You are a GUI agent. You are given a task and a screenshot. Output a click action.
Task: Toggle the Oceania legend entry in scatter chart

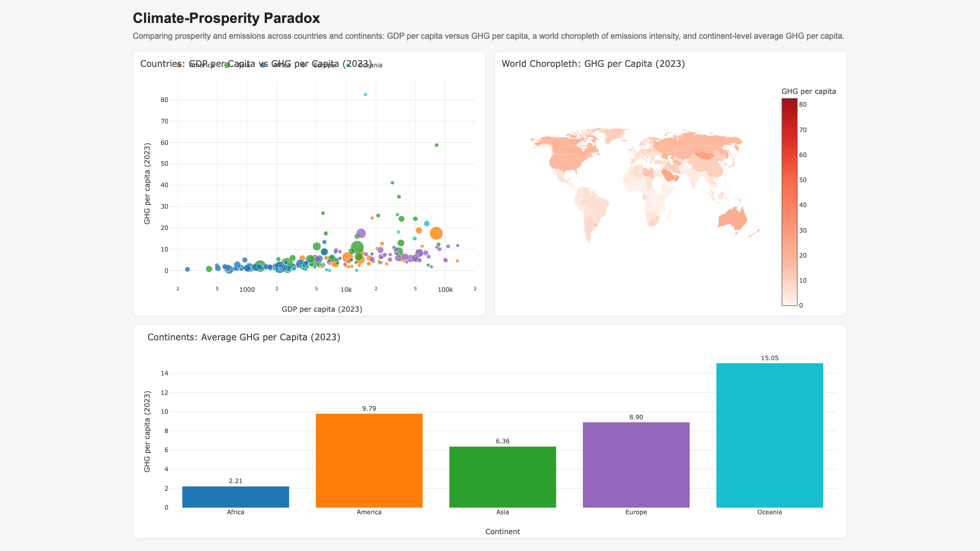tap(364, 65)
